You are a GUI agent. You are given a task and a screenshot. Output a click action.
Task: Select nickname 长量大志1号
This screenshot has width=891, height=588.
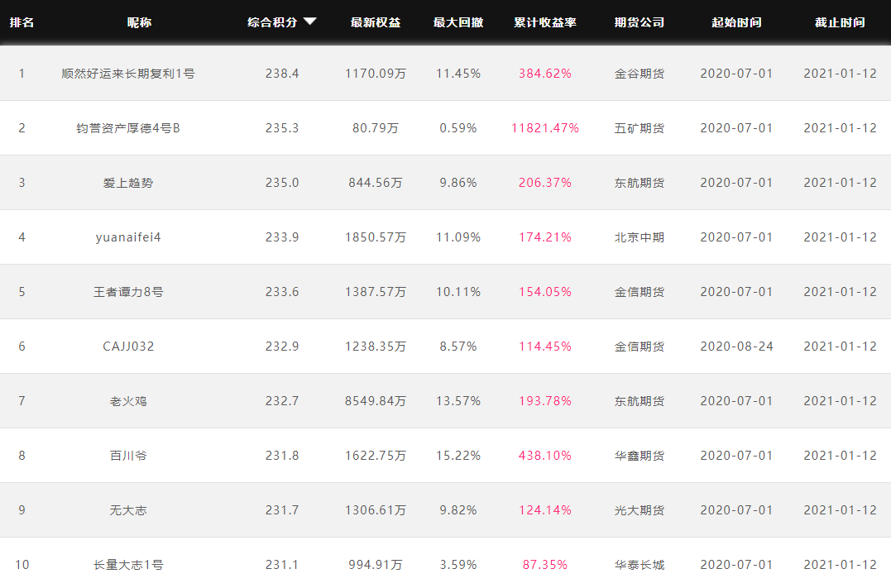[128, 564]
